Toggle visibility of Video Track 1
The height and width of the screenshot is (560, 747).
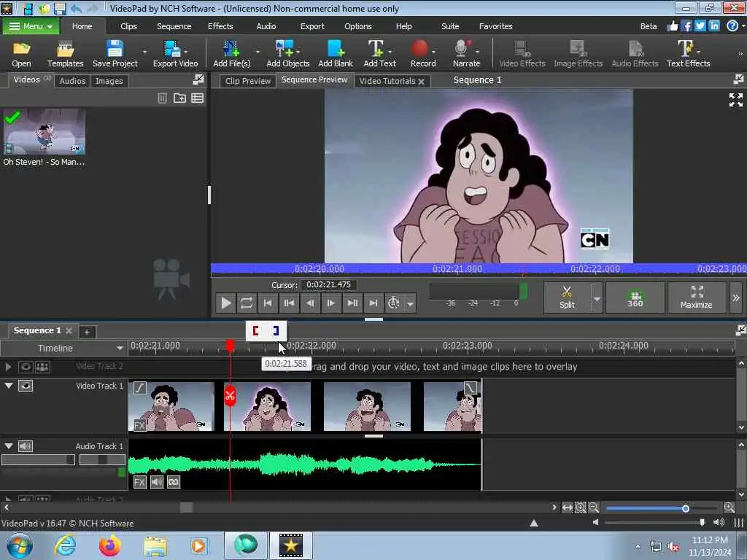coord(26,386)
